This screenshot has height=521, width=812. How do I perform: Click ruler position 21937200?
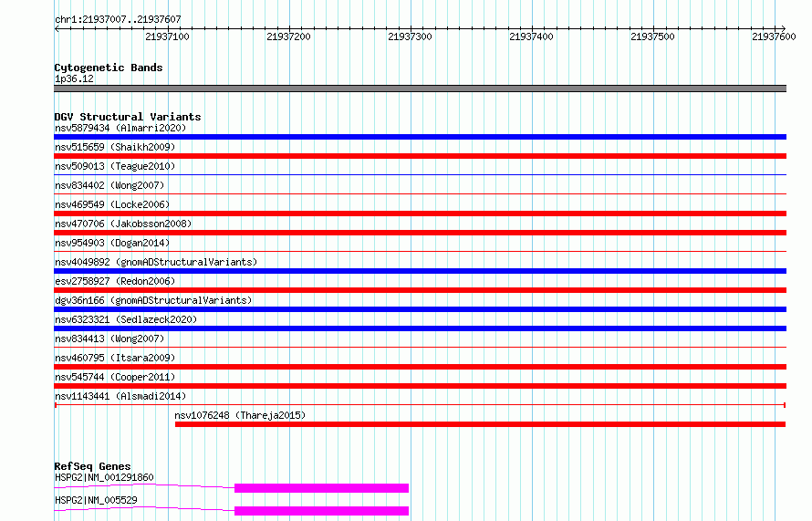pyautogui.click(x=288, y=36)
